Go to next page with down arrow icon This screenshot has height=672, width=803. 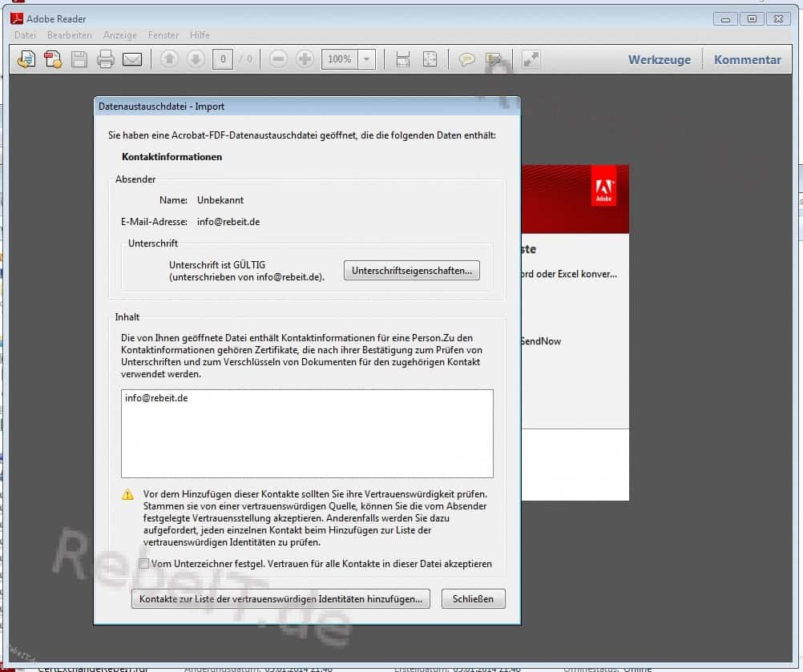(x=195, y=59)
